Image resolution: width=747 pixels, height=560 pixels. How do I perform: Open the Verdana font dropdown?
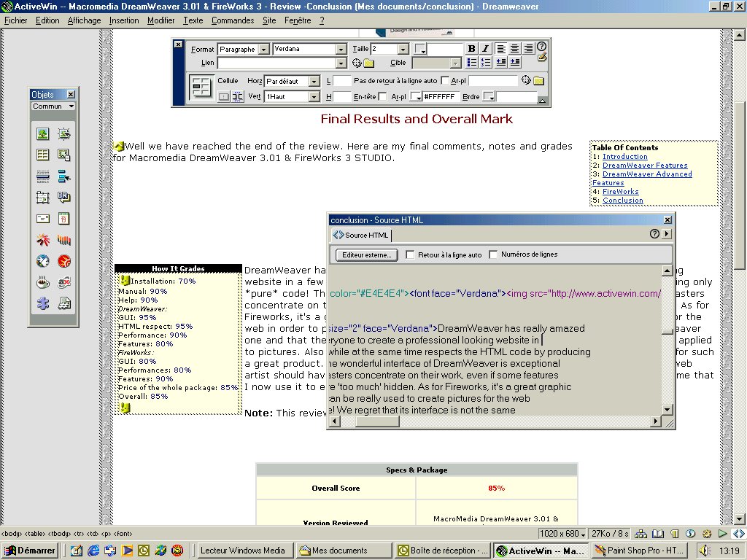[341, 49]
